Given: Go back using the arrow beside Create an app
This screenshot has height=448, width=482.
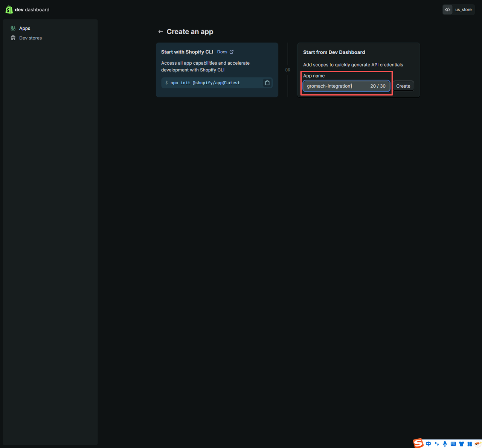Looking at the screenshot, I should click(160, 32).
